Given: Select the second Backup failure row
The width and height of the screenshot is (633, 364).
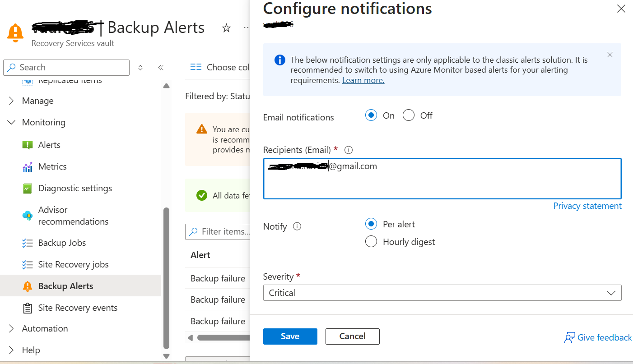Looking at the screenshot, I should point(218,299).
